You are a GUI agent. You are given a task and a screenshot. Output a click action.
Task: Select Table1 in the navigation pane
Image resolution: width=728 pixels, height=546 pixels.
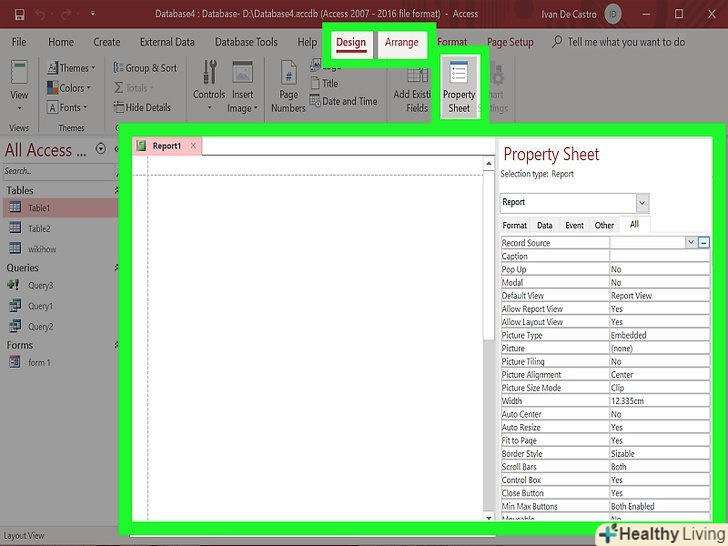pos(38,208)
